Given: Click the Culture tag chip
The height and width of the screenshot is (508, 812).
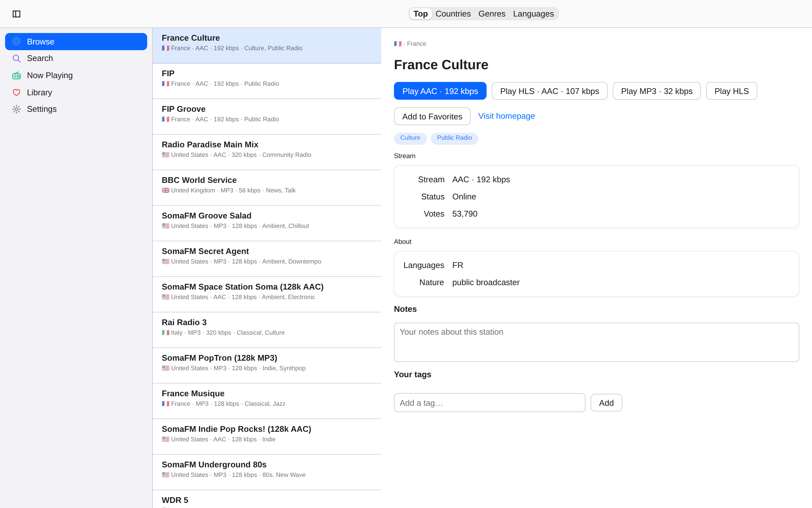Looking at the screenshot, I should coord(410,138).
